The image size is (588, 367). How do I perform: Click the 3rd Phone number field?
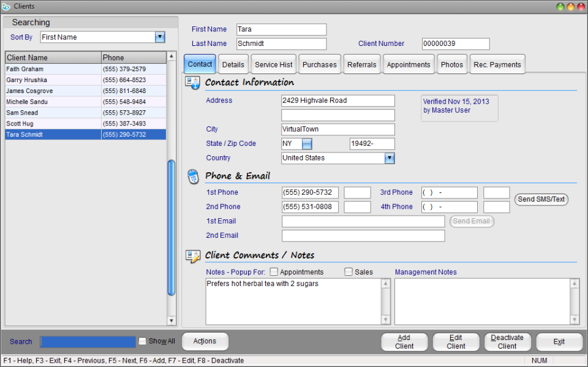(449, 192)
